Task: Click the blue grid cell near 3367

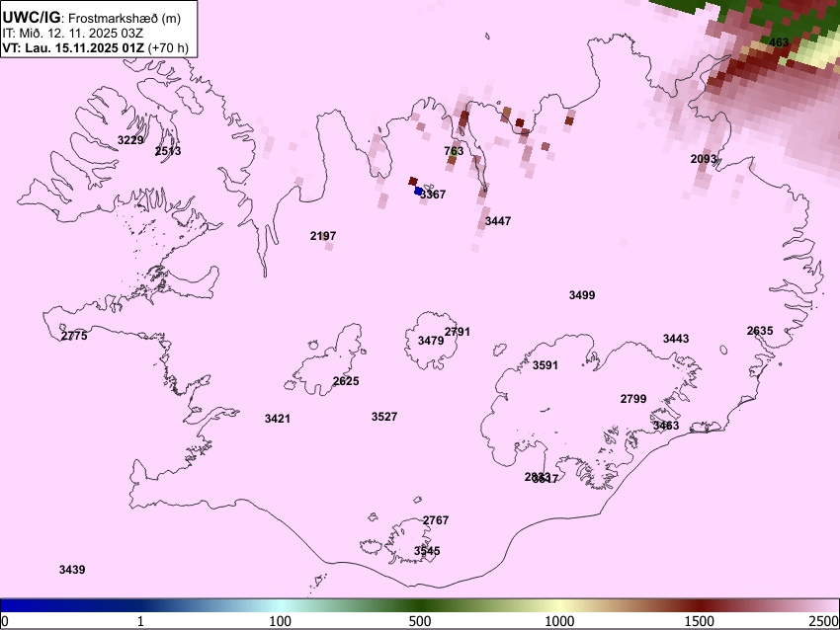Action: click(418, 191)
